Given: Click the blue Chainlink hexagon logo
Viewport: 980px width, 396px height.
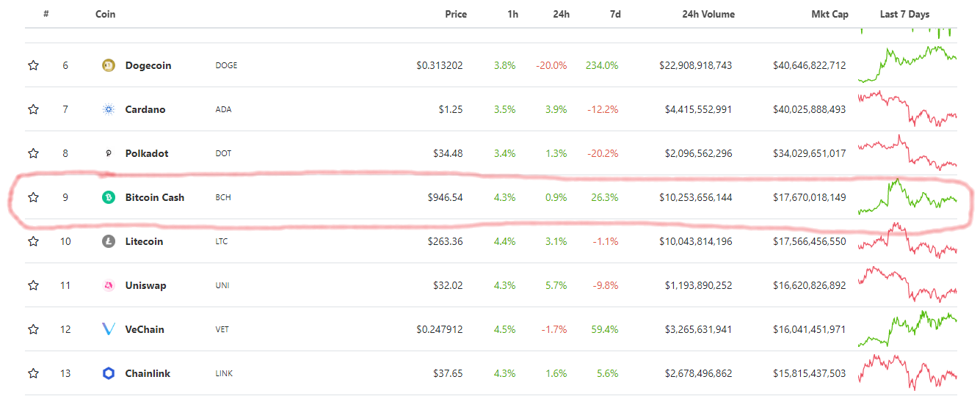Looking at the screenshot, I should tap(109, 373).
